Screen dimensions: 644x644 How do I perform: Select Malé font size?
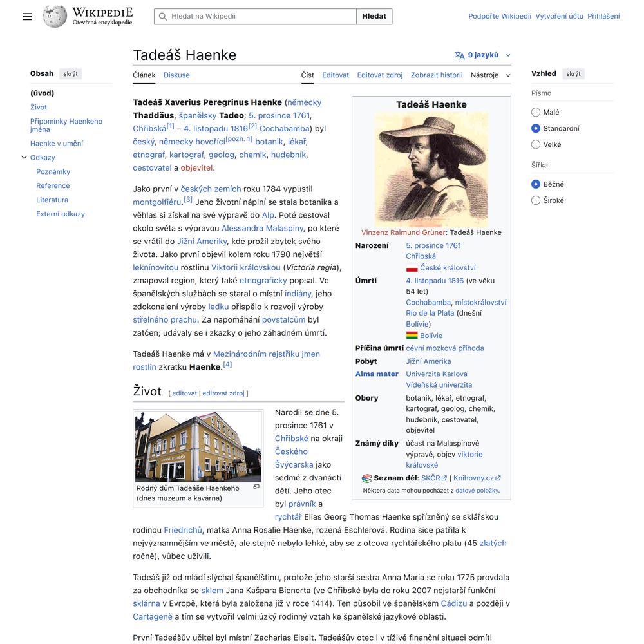point(536,112)
